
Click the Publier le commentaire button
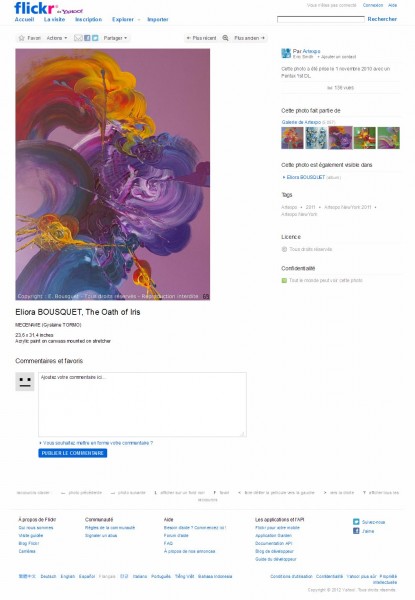coord(73,453)
